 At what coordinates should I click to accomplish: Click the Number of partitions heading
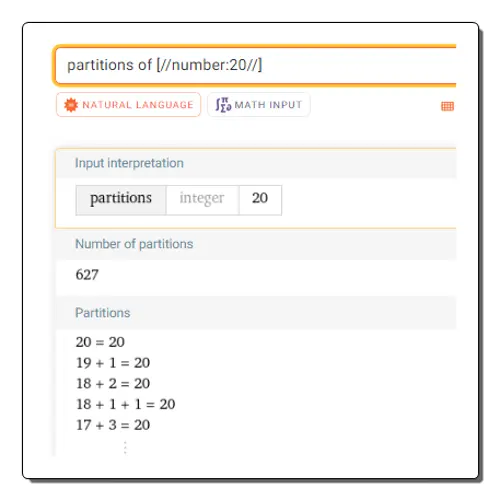click(134, 244)
